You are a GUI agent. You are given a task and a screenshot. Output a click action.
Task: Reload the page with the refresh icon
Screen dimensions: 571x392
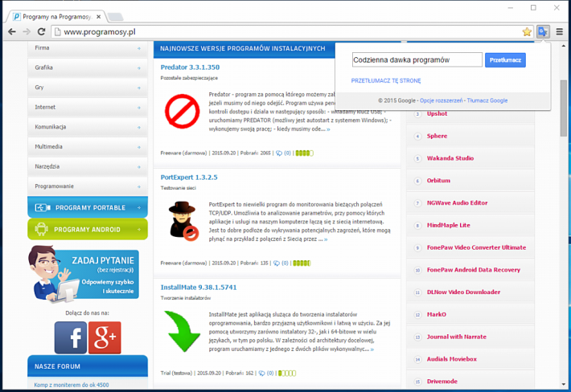tap(42, 31)
